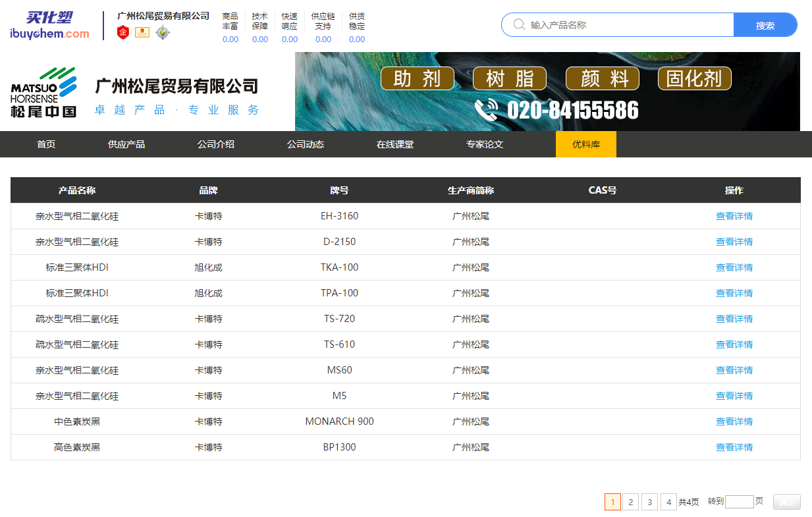The width and height of the screenshot is (812, 517).
Task: View details for MONARCH 900
Action: (734, 422)
